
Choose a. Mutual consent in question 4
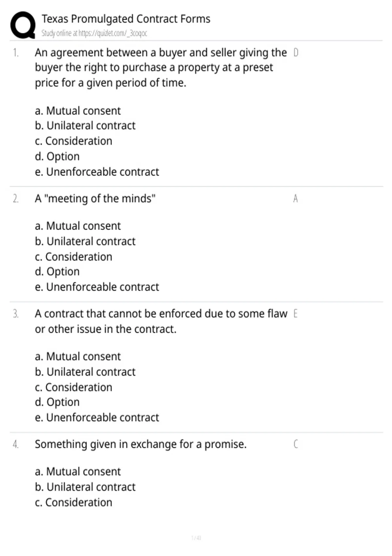[x=78, y=471]
